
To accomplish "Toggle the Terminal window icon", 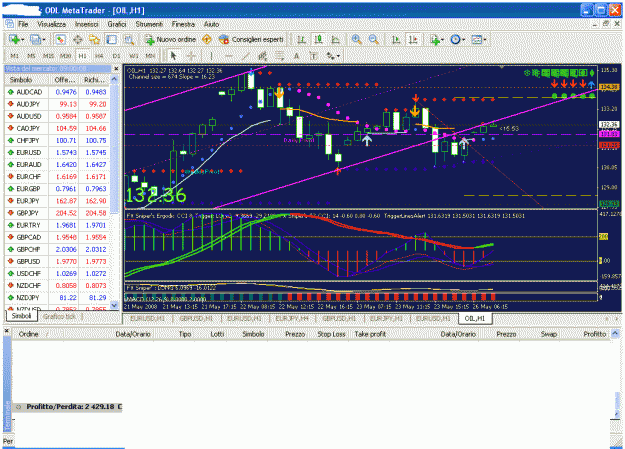I will (112, 39).
